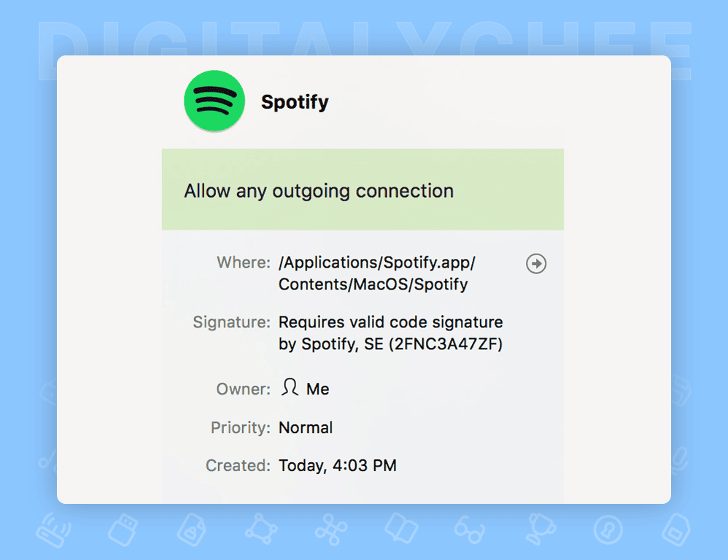This screenshot has height=560, width=728.
Task: Click the code signature requirement text
Action: (390, 332)
